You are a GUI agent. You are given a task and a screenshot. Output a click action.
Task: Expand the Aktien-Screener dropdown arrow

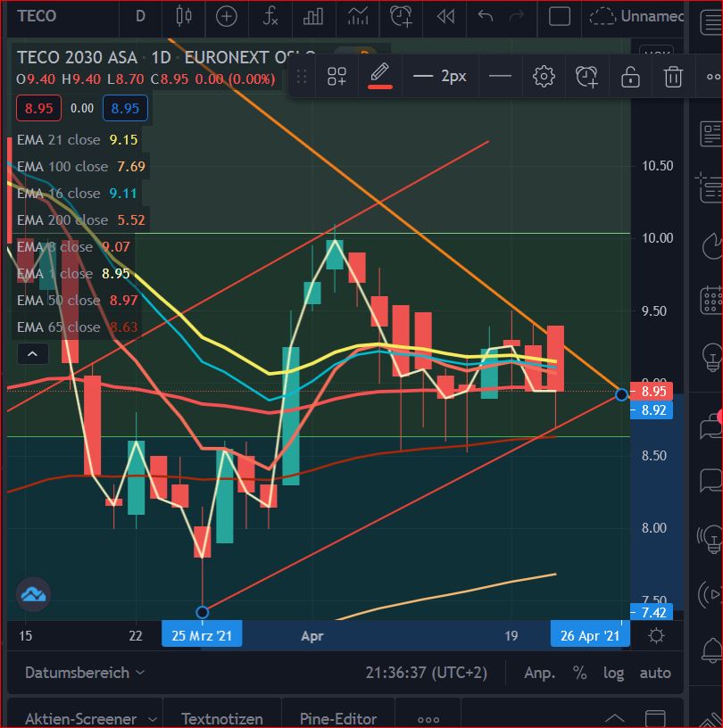pyautogui.click(x=152, y=720)
